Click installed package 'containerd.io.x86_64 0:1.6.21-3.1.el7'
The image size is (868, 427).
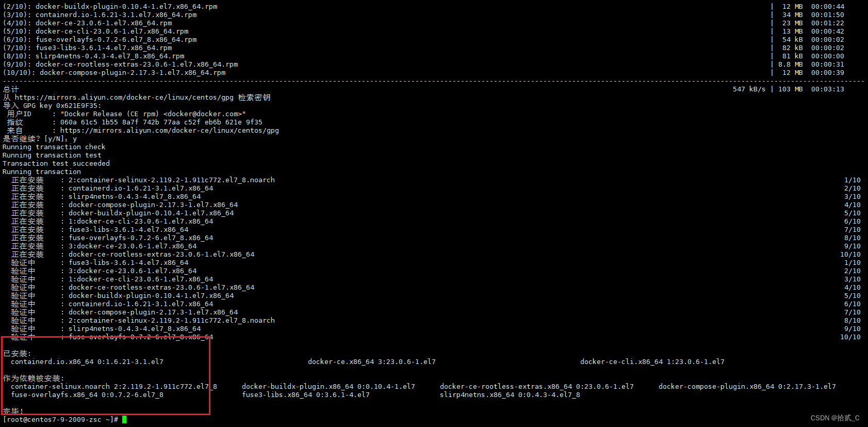coord(87,361)
